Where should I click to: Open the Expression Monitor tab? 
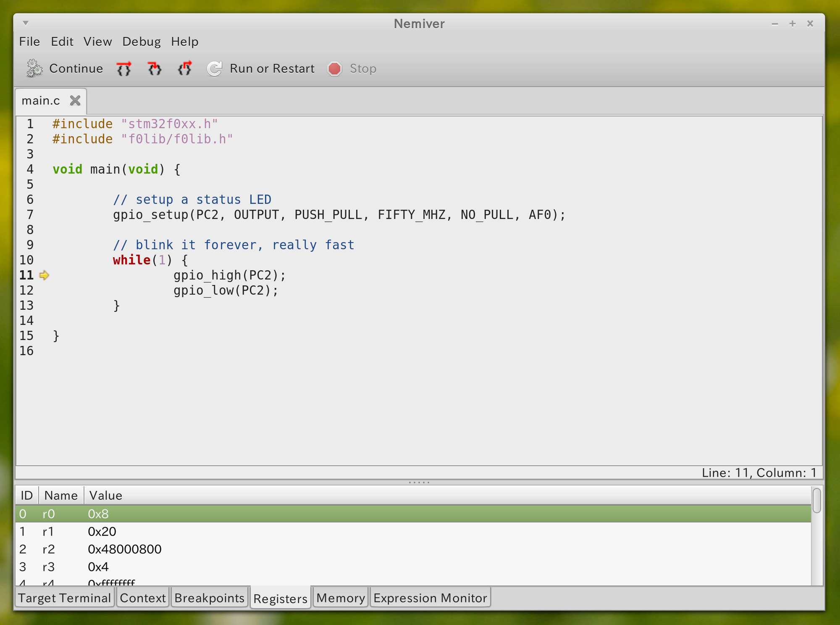tap(430, 598)
